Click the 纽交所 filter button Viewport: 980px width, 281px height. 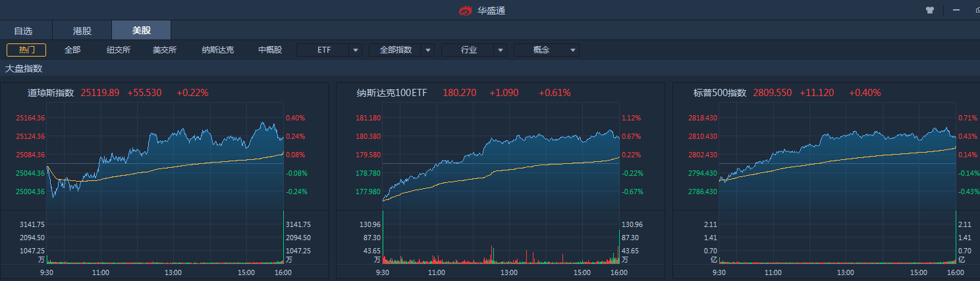[x=119, y=50]
